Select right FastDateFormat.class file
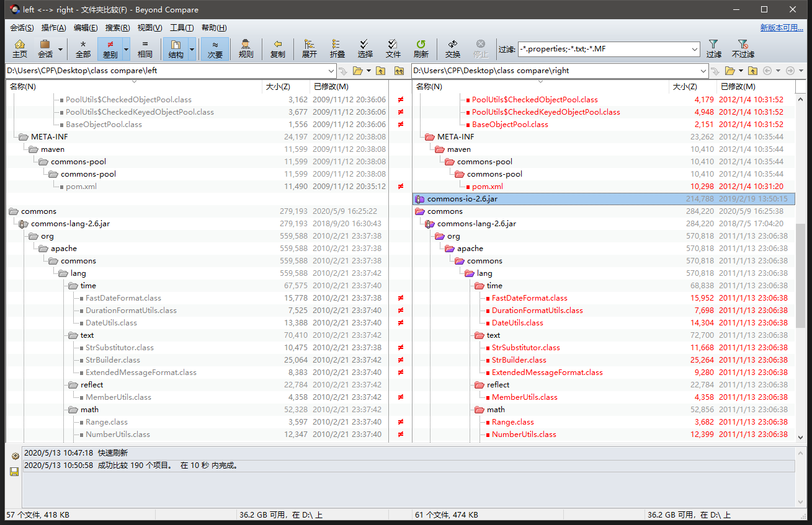 pos(529,298)
